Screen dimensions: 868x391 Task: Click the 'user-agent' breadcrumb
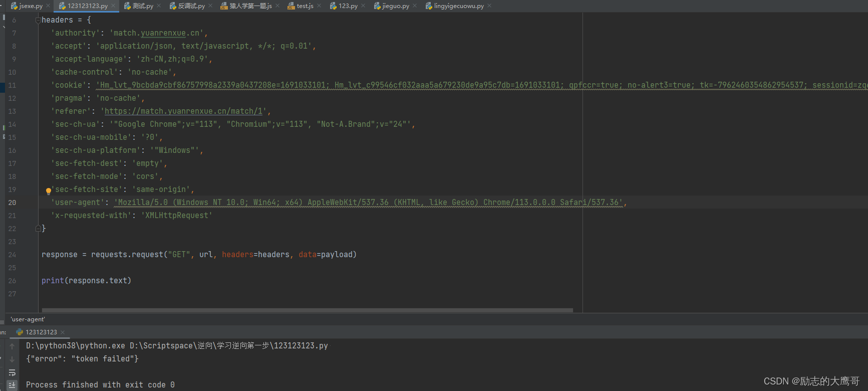(x=28, y=319)
